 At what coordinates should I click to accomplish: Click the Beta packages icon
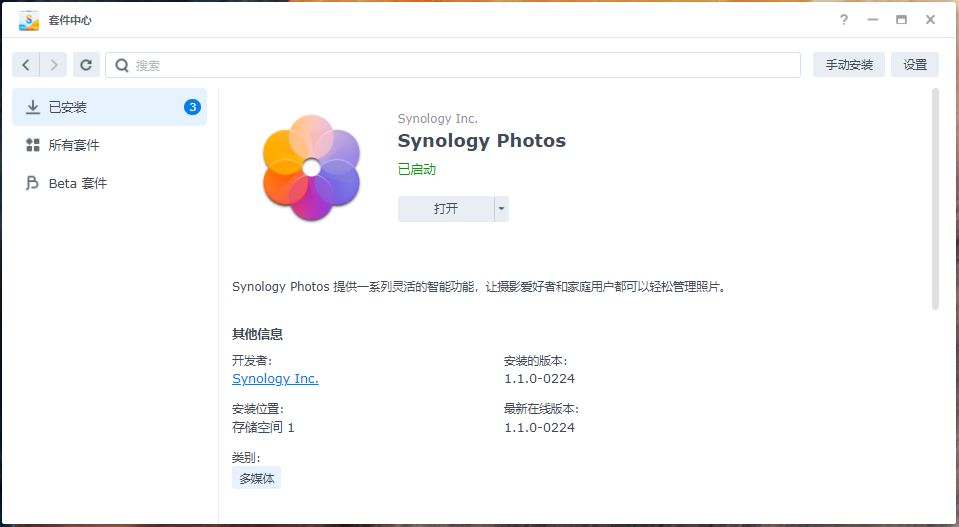(32, 183)
